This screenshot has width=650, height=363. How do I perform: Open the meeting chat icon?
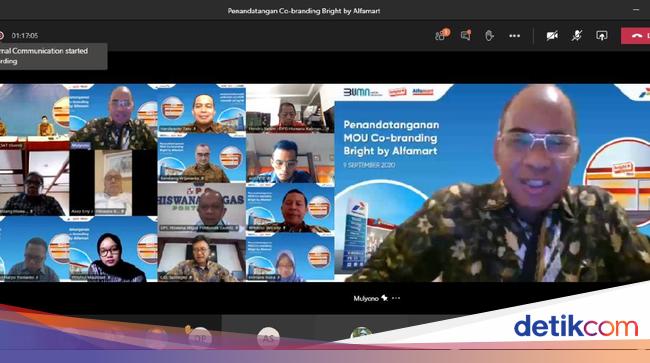(x=466, y=36)
